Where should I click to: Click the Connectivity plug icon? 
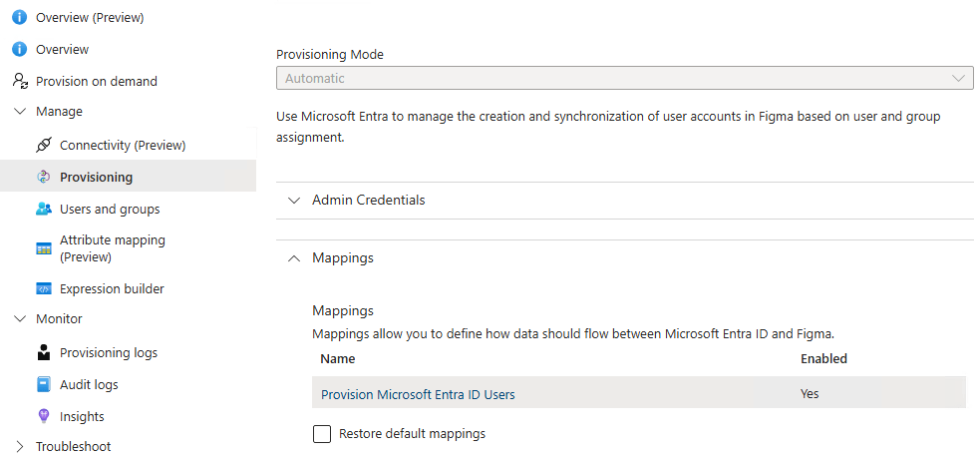click(x=44, y=145)
